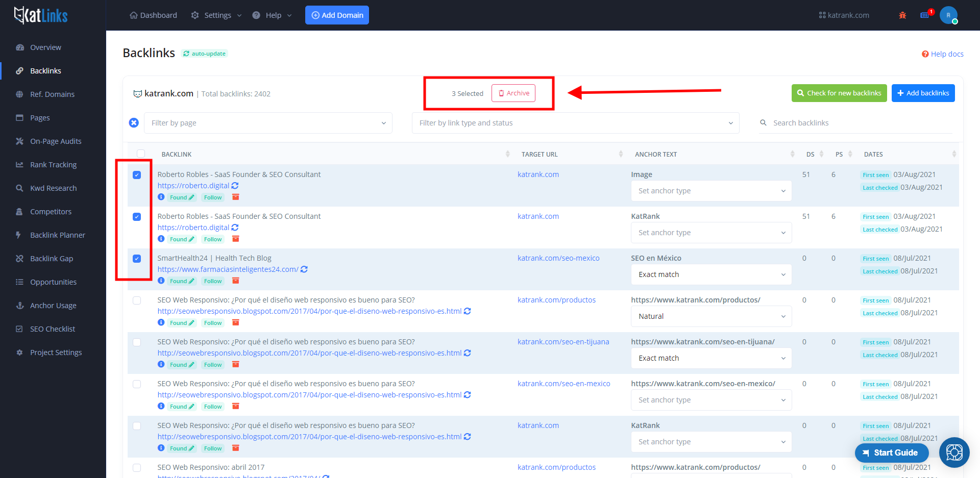Viewport: 980px width, 478px height.
Task: Expand the Settings menu in header
Action: 216,15
